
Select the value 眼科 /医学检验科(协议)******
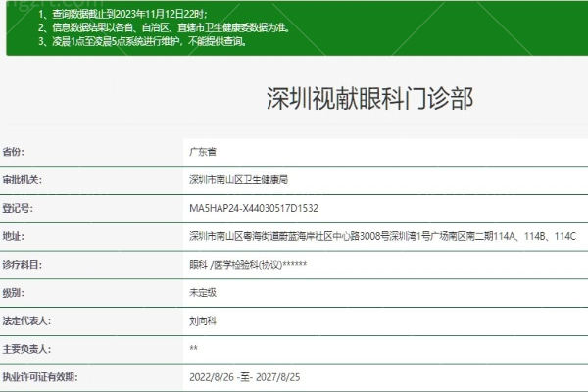pos(248,265)
